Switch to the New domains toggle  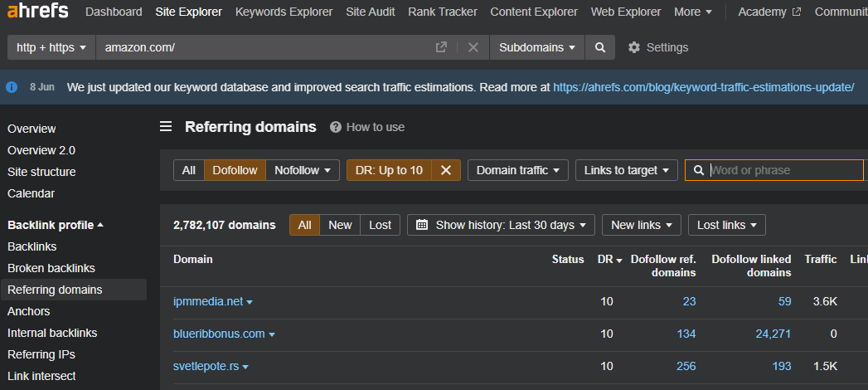(x=340, y=225)
